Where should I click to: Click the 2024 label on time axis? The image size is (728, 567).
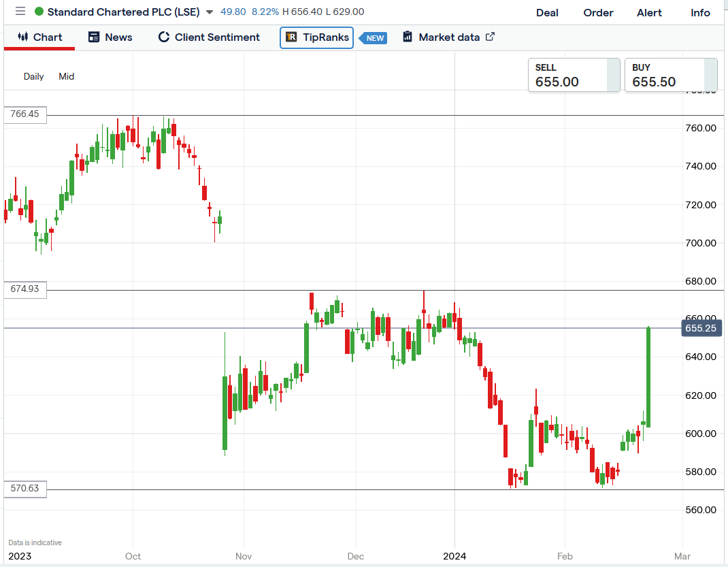click(x=454, y=556)
